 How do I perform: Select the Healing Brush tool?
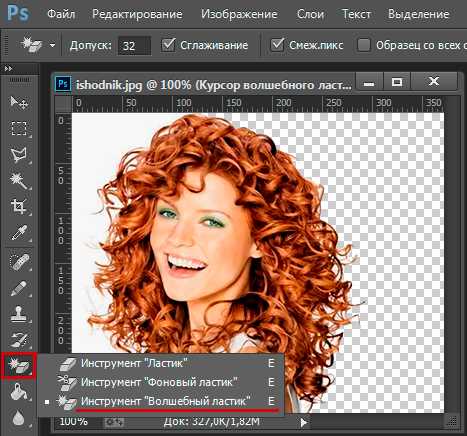19,262
